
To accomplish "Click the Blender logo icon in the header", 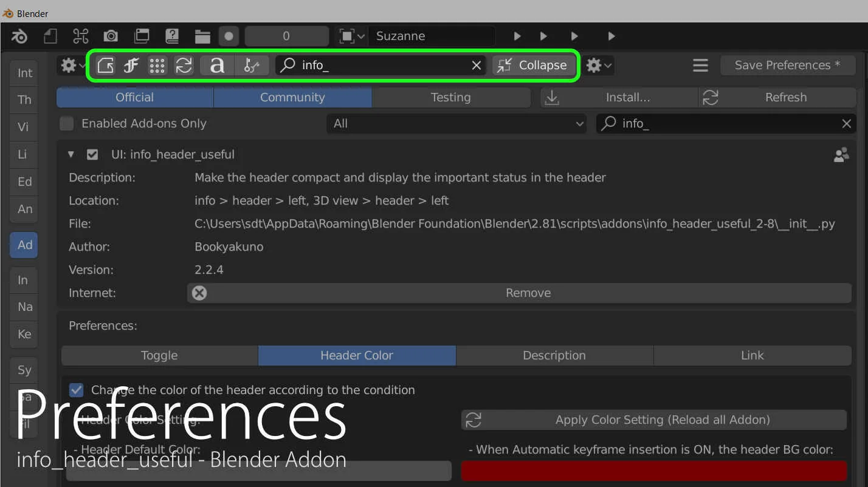I will 19,36.
